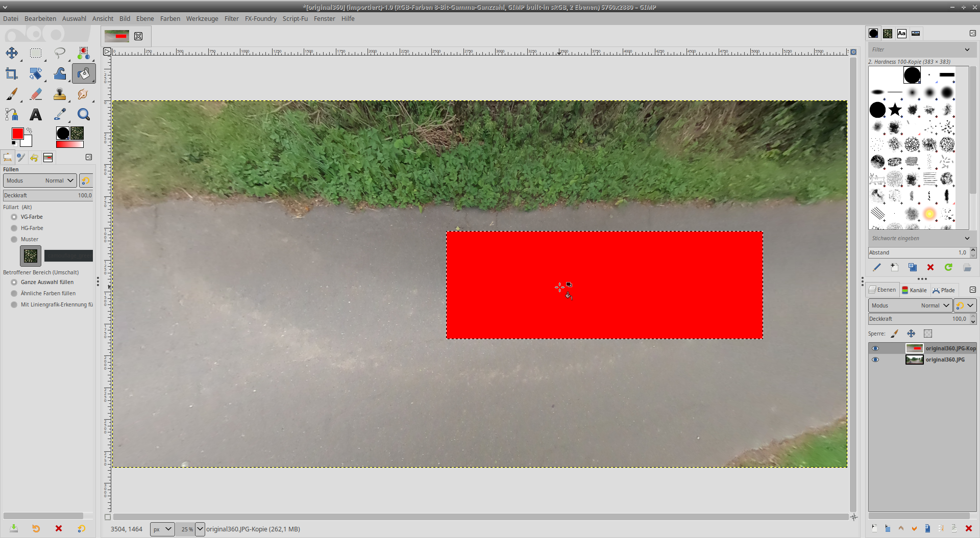Open the Filter menu

coord(231,18)
